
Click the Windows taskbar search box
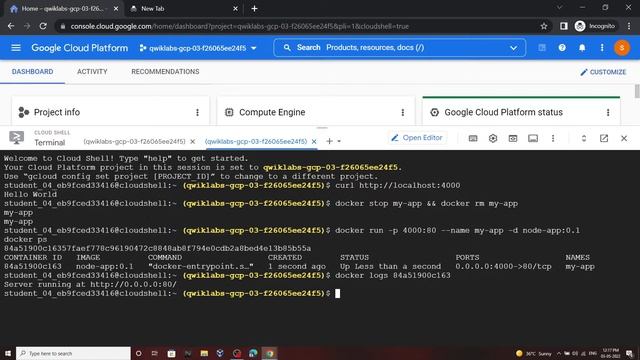coord(73,353)
